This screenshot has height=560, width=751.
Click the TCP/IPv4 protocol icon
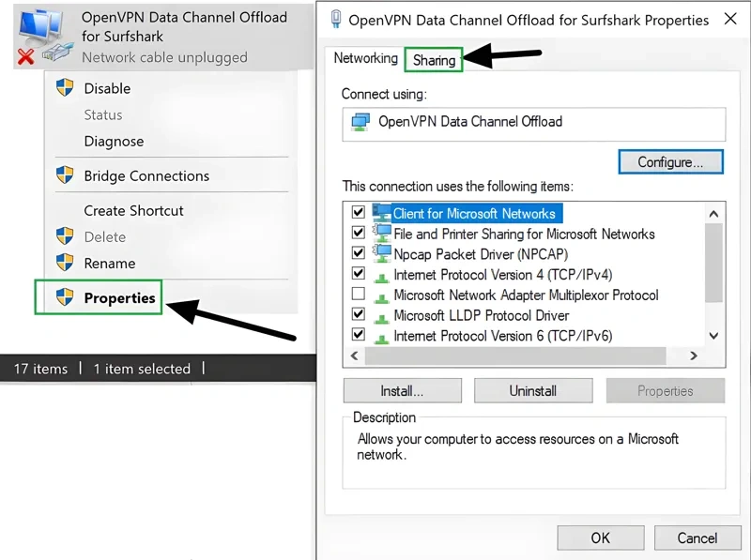(381, 277)
